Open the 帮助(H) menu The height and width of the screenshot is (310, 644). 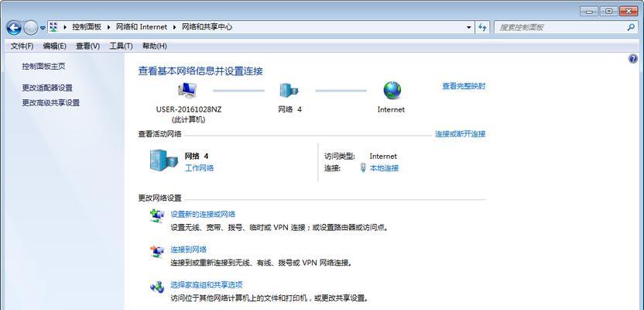(155, 46)
